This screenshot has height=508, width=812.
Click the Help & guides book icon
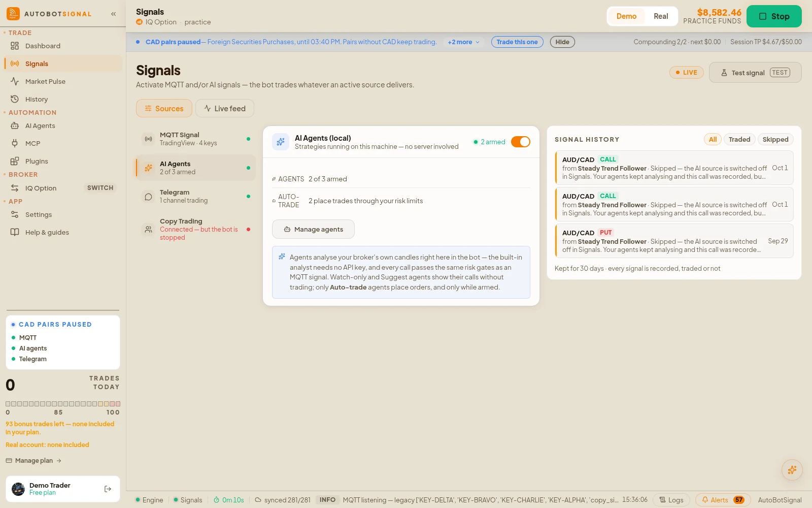(15, 232)
